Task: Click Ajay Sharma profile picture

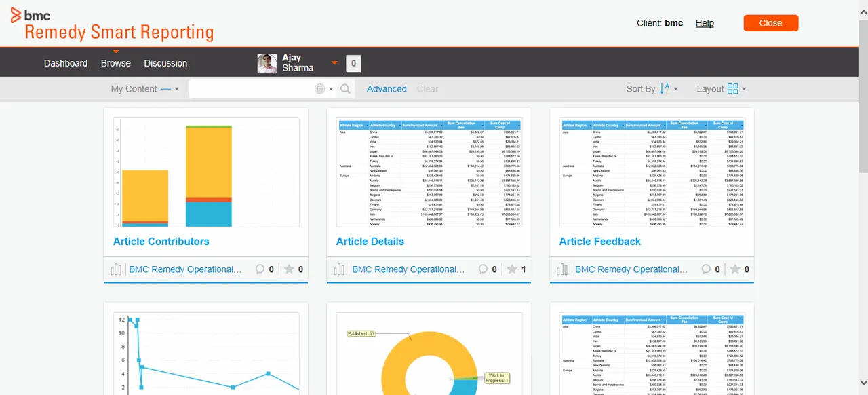Action: 267,64
